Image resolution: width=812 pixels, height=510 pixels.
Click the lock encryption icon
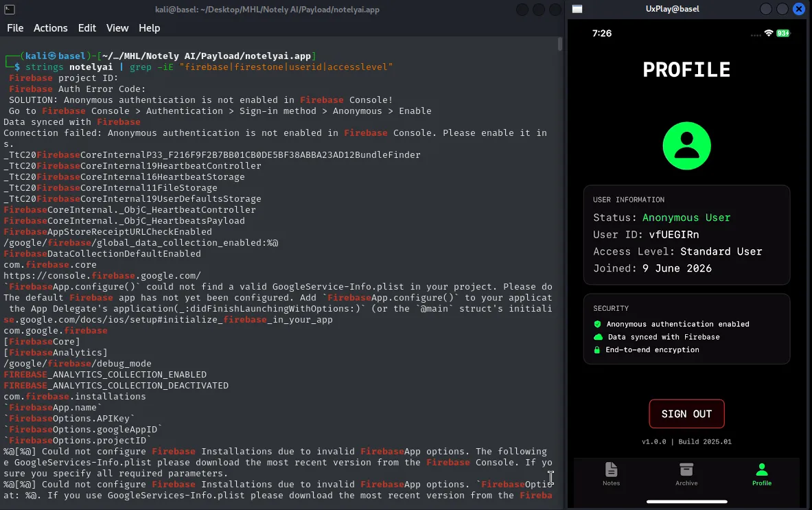point(597,350)
